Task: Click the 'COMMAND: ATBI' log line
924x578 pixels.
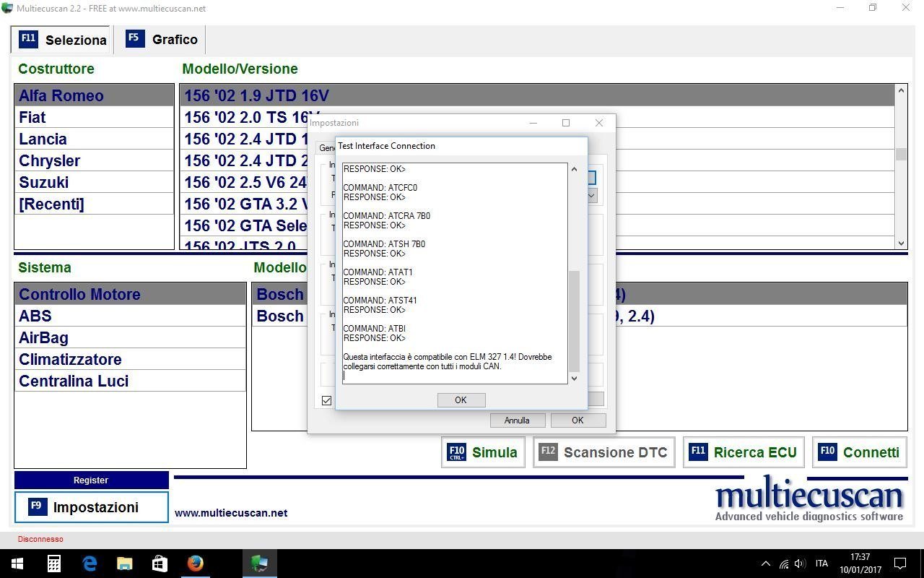Action: click(374, 329)
